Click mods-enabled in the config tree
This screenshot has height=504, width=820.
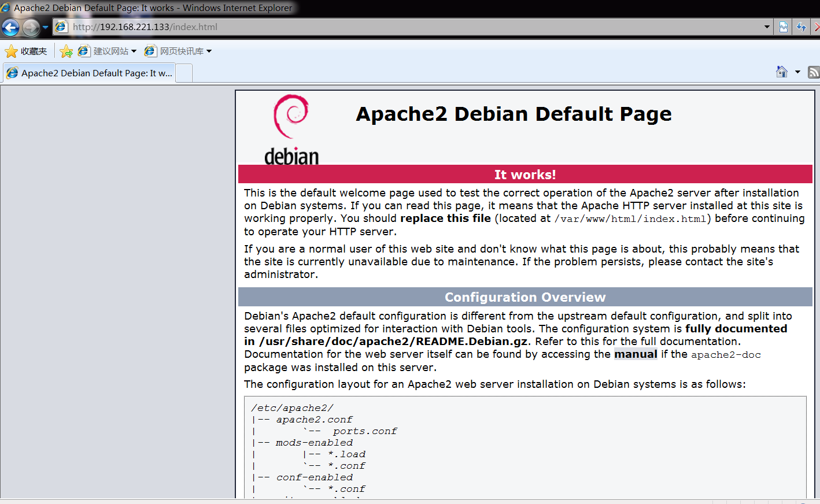[x=314, y=443]
